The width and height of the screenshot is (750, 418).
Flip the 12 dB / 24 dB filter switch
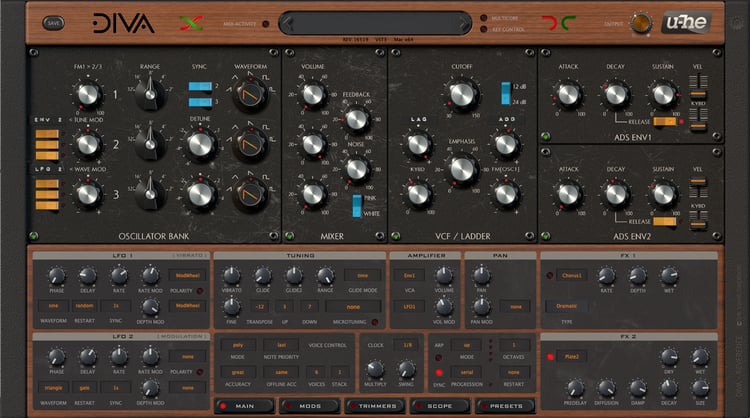pos(506,93)
